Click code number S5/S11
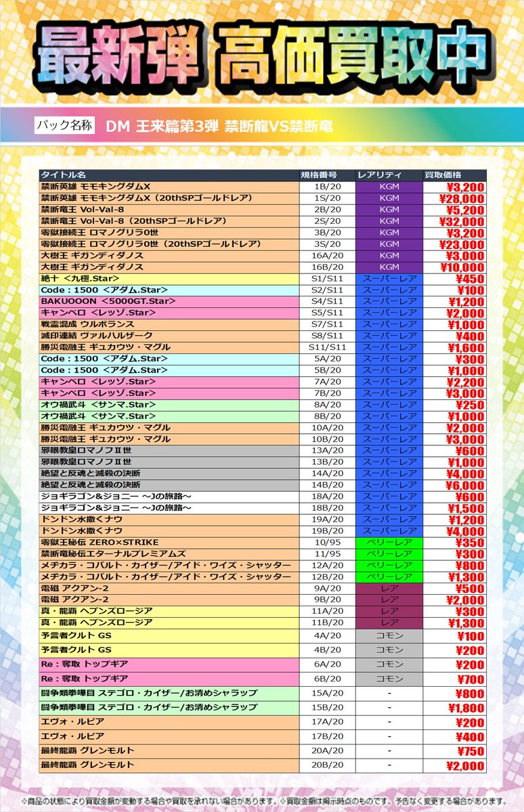 coord(327,313)
